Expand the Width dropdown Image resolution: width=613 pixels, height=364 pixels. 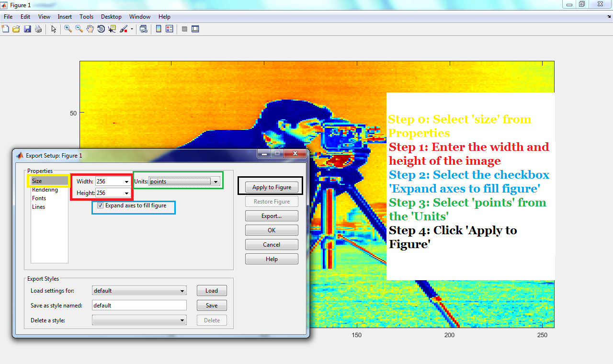(x=126, y=181)
